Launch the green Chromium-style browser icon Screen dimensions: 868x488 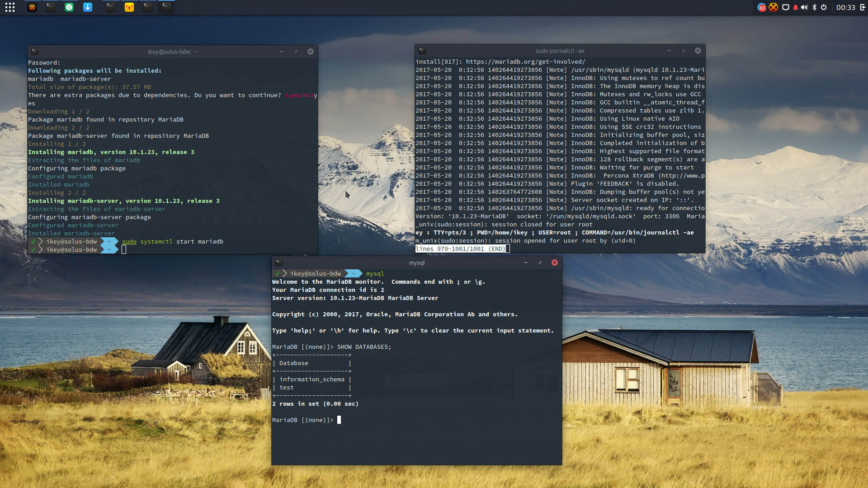click(69, 7)
